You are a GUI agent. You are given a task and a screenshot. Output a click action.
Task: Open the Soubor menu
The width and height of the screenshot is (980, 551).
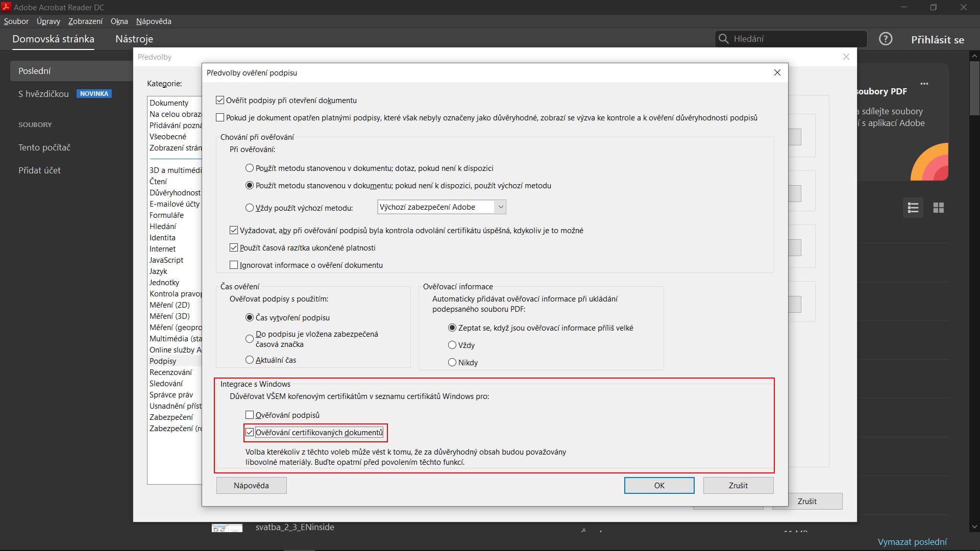point(16,21)
